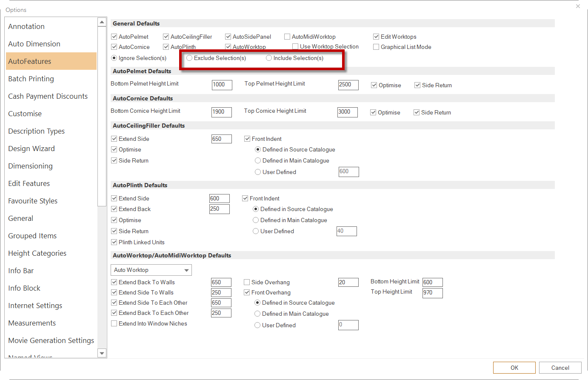Open the General category
Screen dimensions: 588x380
click(51, 218)
